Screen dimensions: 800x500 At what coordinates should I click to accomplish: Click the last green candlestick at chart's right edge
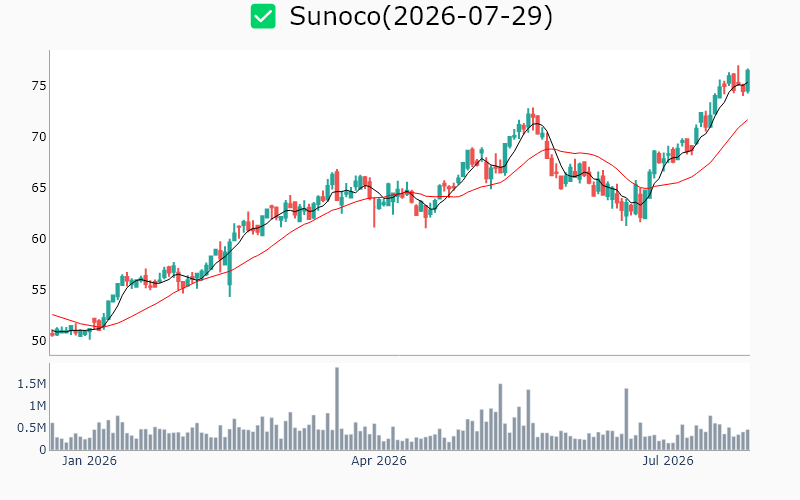coord(748,81)
